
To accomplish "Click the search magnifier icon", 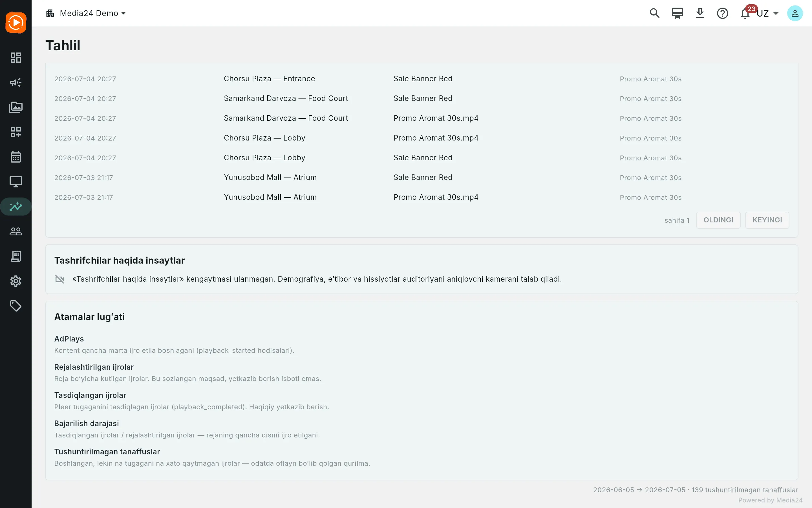I will (655, 14).
